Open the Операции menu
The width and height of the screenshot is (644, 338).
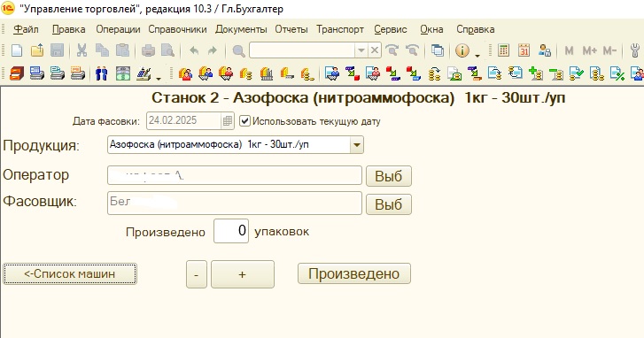click(118, 29)
